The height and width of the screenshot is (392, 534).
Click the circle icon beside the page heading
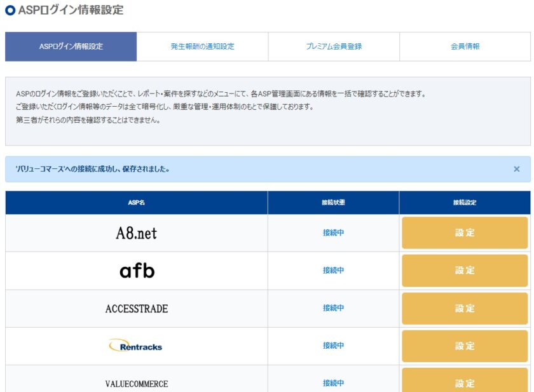[10, 10]
